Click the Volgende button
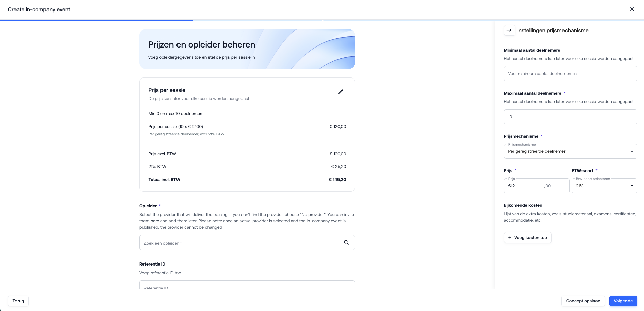The height and width of the screenshot is (311, 644). pyautogui.click(x=623, y=301)
